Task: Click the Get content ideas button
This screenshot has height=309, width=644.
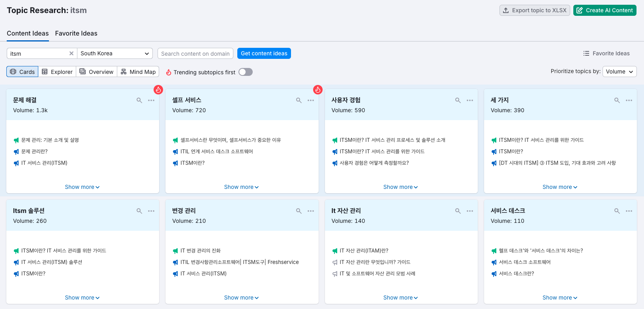Action: (264, 53)
